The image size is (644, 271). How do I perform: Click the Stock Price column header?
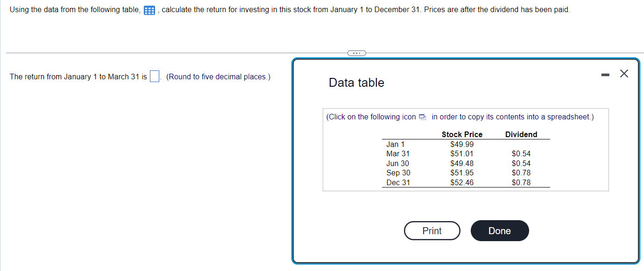(x=462, y=134)
